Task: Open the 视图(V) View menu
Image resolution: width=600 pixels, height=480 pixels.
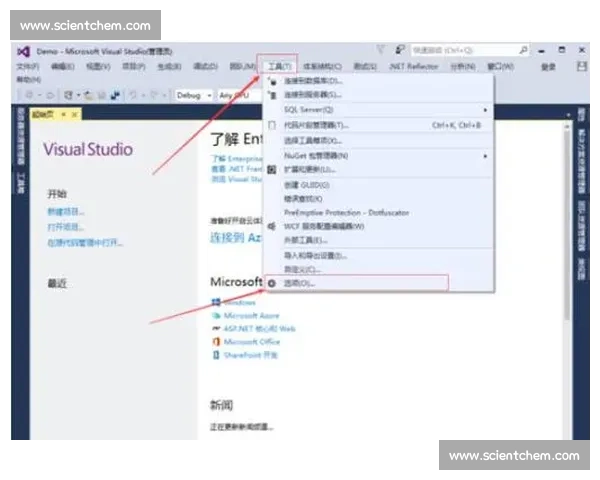Action: click(98, 67)
